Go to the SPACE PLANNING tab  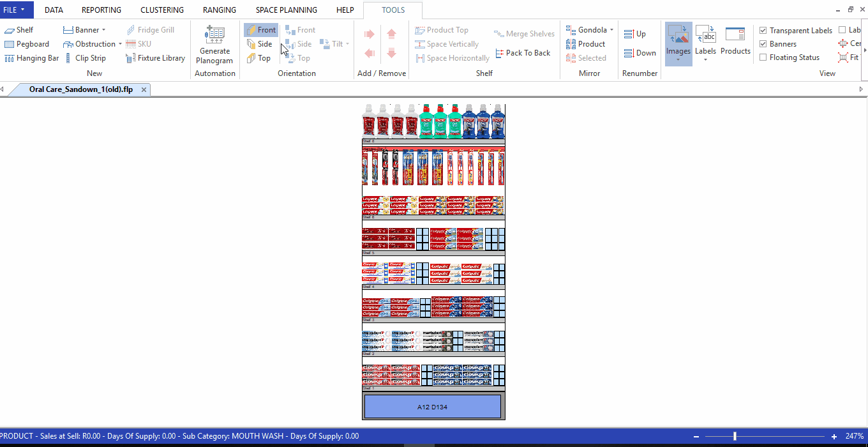point(287,10)
